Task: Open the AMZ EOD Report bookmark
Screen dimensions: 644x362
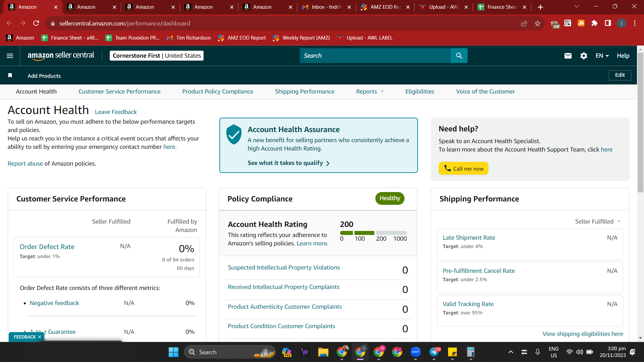Action: (x=241, y=38)
